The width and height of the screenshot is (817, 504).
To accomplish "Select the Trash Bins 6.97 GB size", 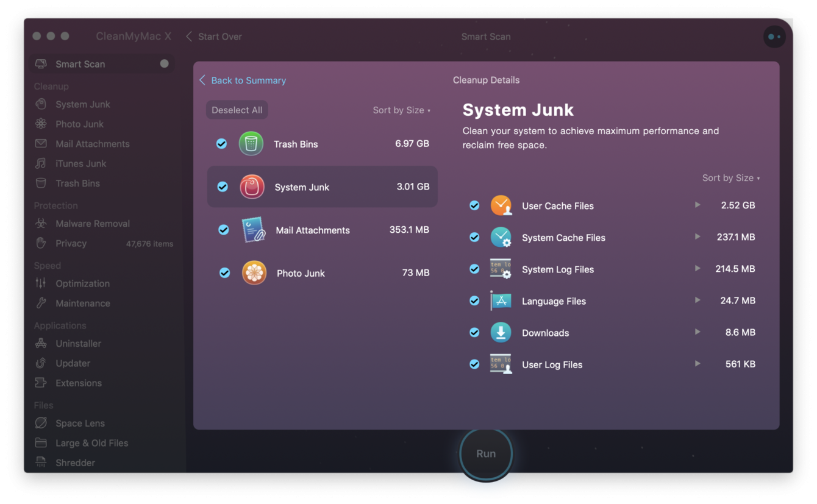I will click(x=412, y=144).
